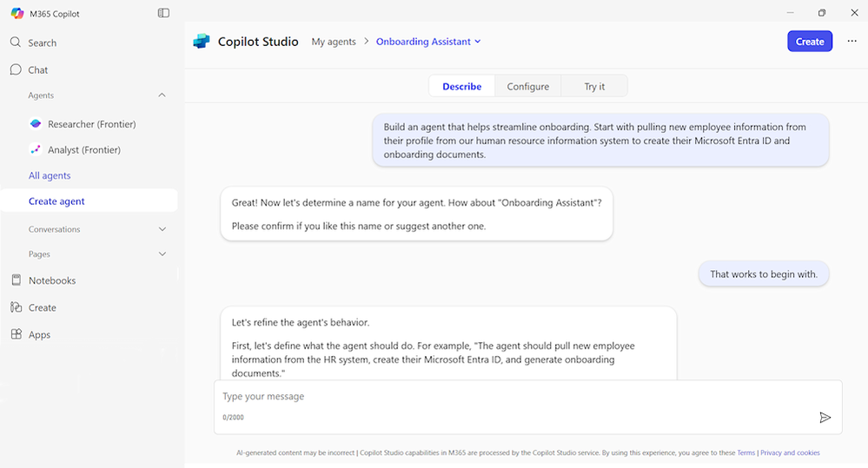The width and height of the screenshot is (868, 468).
Task: Click the Conversations section label
Action: pos(54,229)
